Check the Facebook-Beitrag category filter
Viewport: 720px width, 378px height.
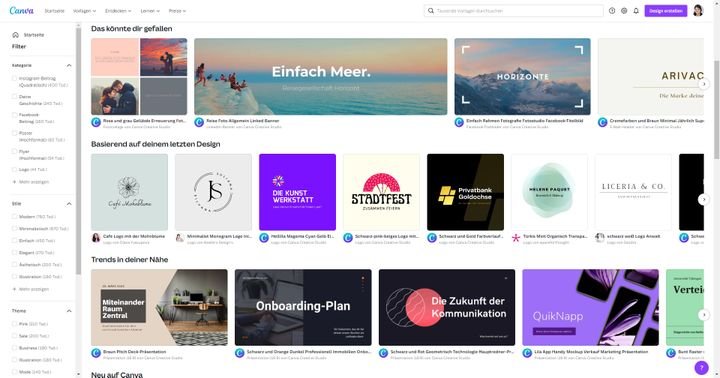[14, 115]
